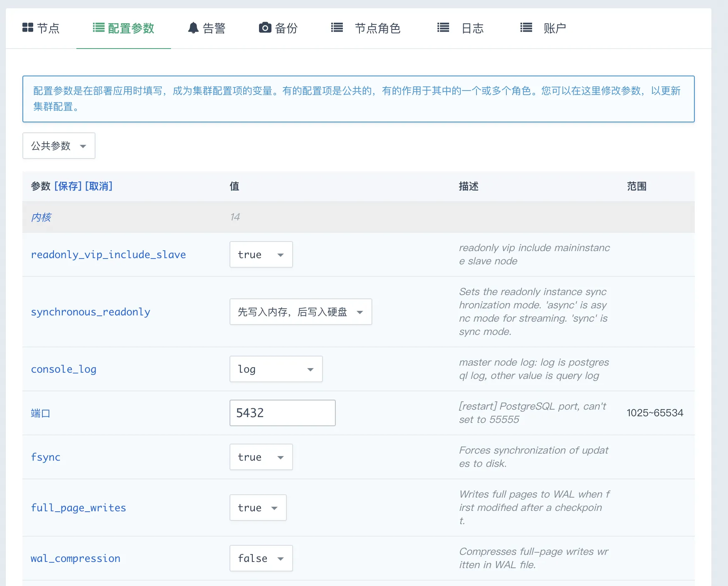Click the fsync parameter name

[46, 457]
